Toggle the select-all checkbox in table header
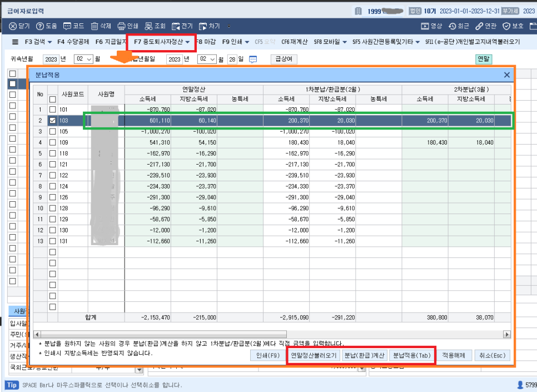This screenshot has height=392, width=537. click(52, 100)
